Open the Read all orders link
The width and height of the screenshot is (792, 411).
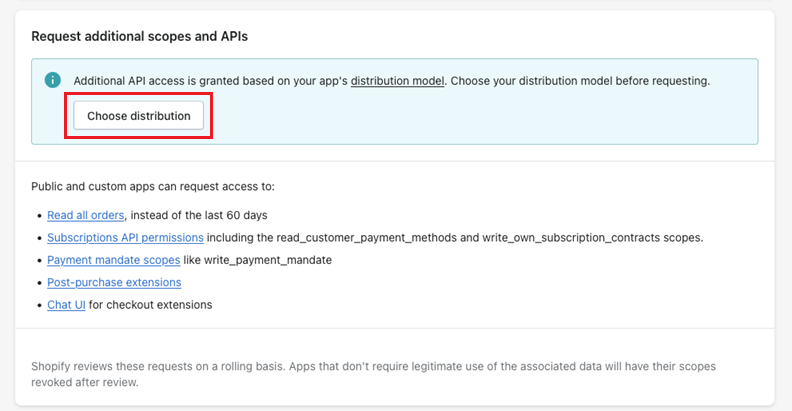pyautogui.click(x=86, y=215)
